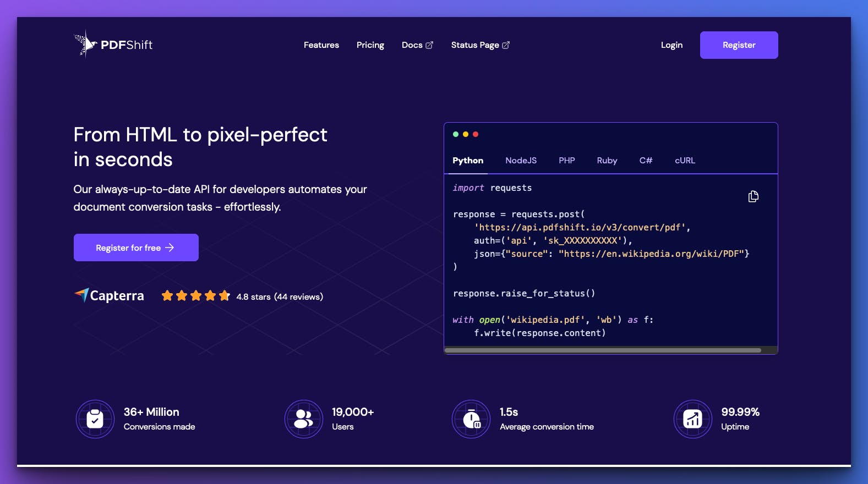Click the 'Conversions made' label
Viewport: 868px width, 484px height.
point(159,427)
